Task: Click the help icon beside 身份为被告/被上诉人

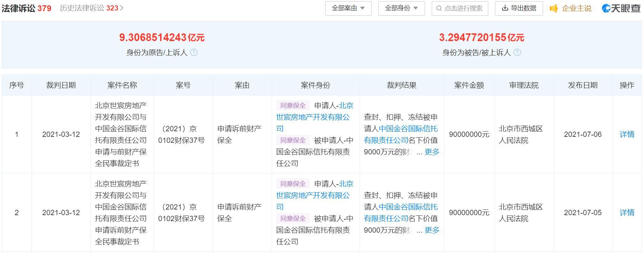Action: pos(517,53)
